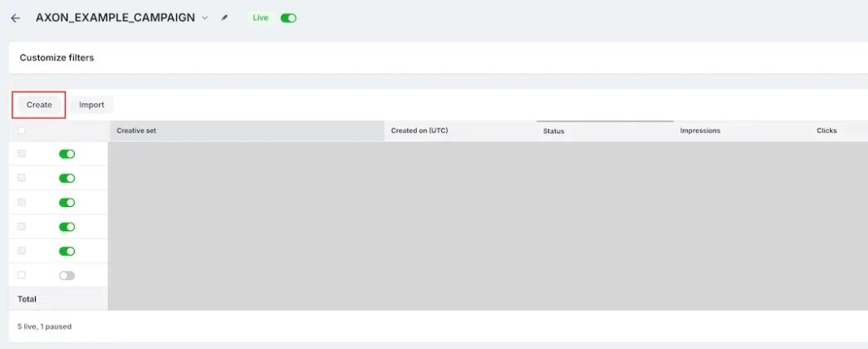The height and width of the screenshot is (349, 868).
Task: Check the select-all checkbox in the header
Action: [x=21, y=130]
